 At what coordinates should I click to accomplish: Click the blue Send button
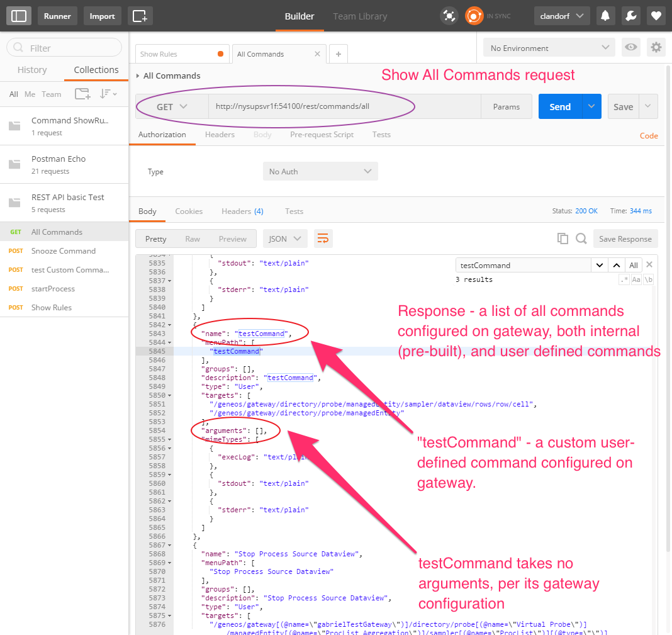click(559, 107)
